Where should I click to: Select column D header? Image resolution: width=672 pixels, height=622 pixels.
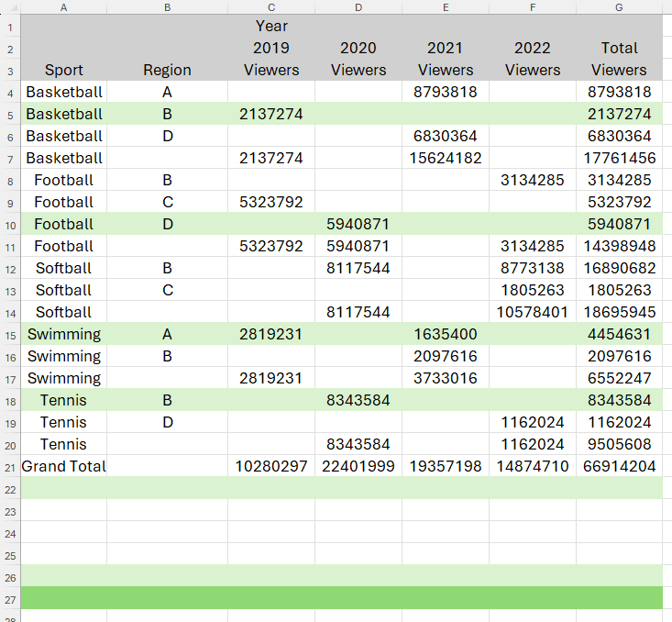[x=358, y=7]
